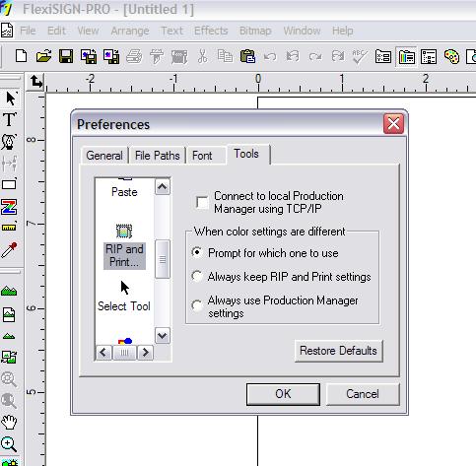Activate the hand pan tool
The height and width of the screenshot is (466, 476).
coord(9,422)
